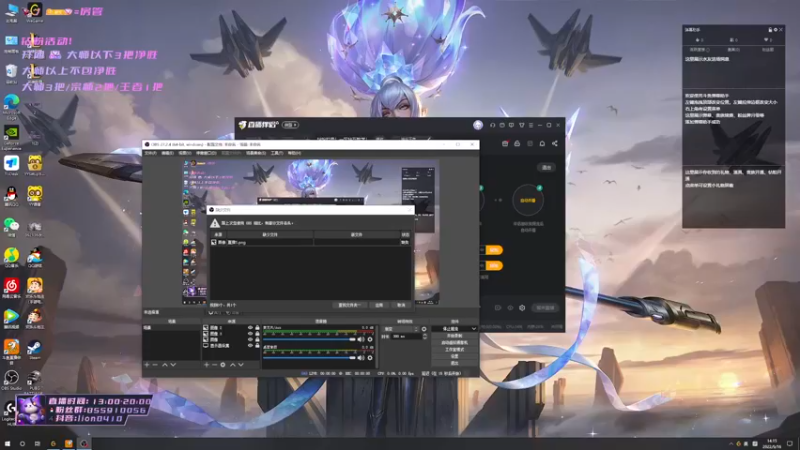Open the hamburger menu icon in 直播伴侣 title bar
This screenshot has height=450, width=800.
tap(531, 125)
